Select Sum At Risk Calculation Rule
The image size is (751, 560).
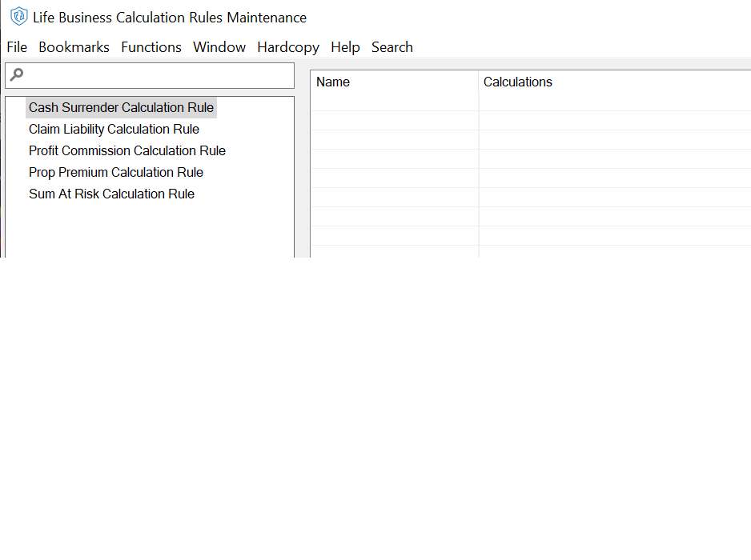(x=111, y=194)
